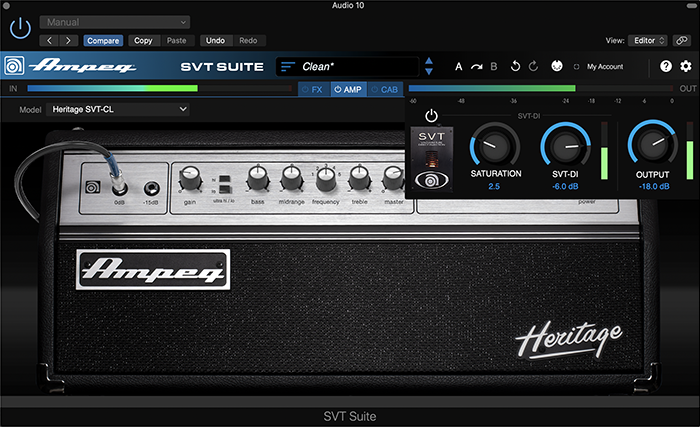Open the View Editor dropdown

pos(648,41)
